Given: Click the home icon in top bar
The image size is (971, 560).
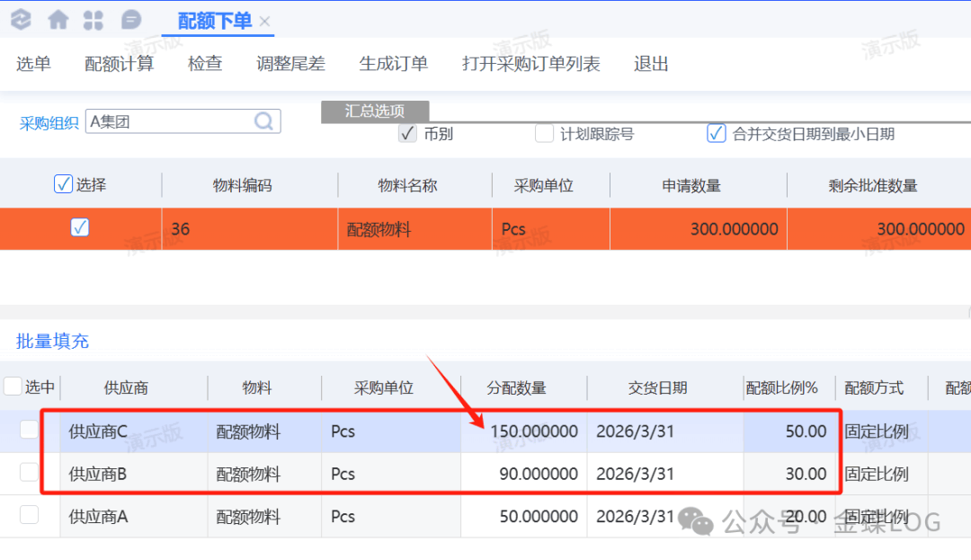Looking at the screenshot, I should tap(58, 20).
